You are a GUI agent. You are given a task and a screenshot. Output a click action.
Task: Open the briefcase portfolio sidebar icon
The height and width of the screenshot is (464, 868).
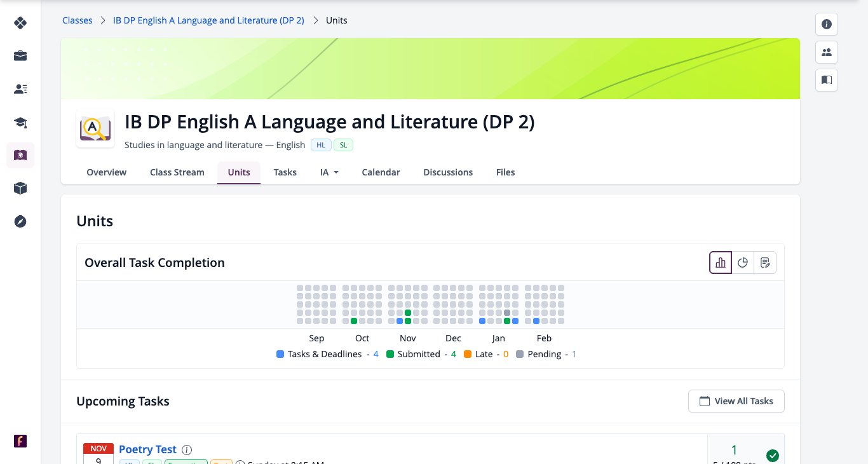(20, 56)
